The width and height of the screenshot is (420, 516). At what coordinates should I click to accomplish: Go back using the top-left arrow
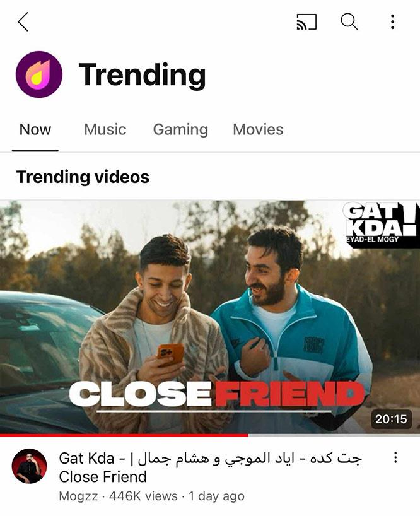tap(23, 21)
